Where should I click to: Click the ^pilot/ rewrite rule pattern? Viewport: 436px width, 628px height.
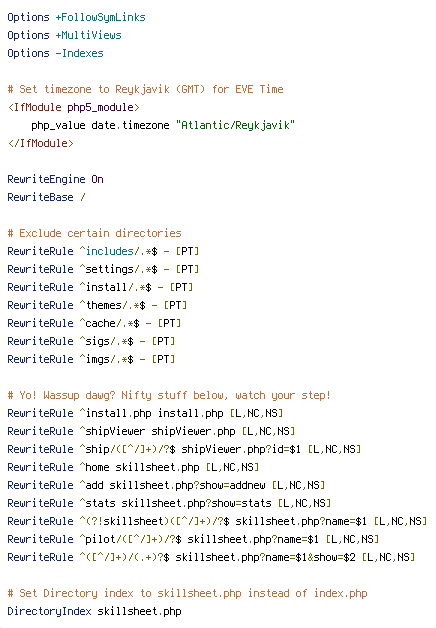(130, 539)
